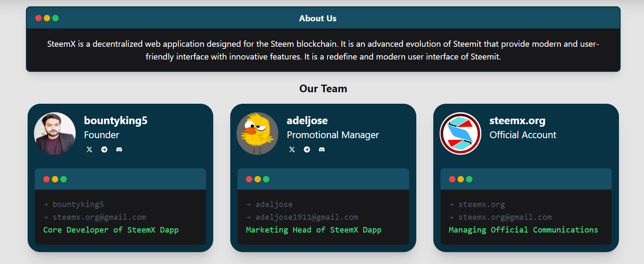This screenshot has width=644, height=264.
Task: Open adeljose's Discord icon
Action: pos(322,150)
